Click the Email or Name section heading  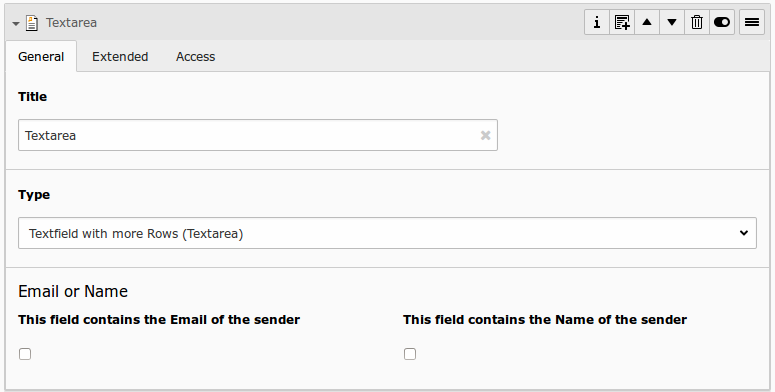click(73, 291)
